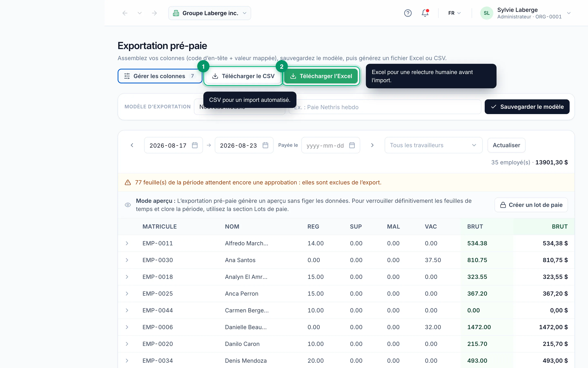Click the NOM column header
This screenshot has height=368, width=588.
click(x=232, y=227)
